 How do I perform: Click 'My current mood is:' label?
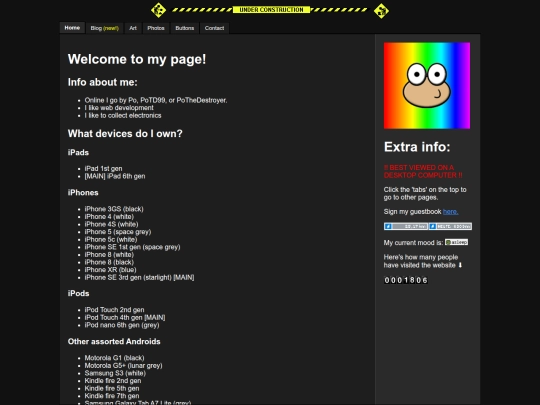coord(413,242)
